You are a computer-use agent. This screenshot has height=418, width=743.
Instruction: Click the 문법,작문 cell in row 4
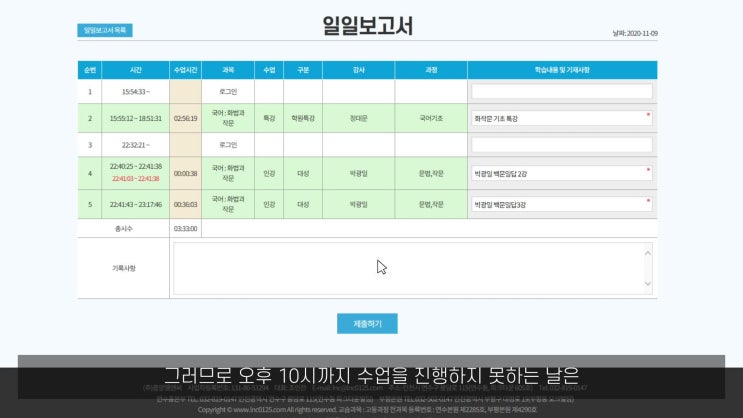[431, 173]
